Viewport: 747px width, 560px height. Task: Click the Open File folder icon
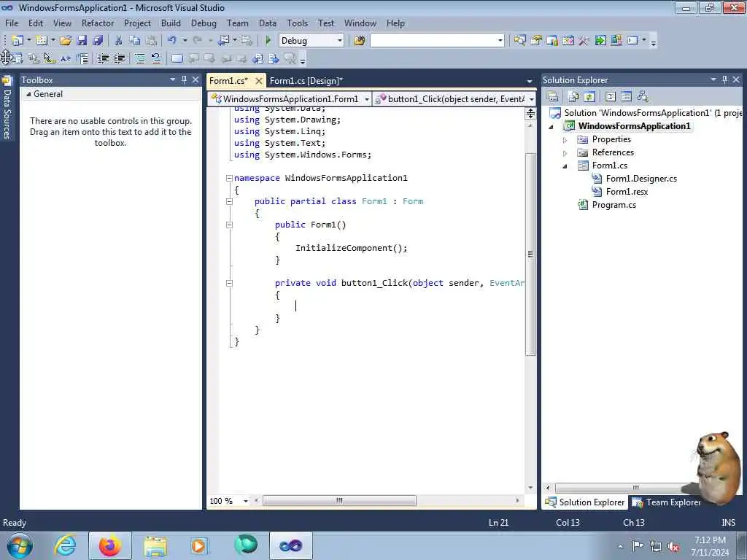pos(65,41)
